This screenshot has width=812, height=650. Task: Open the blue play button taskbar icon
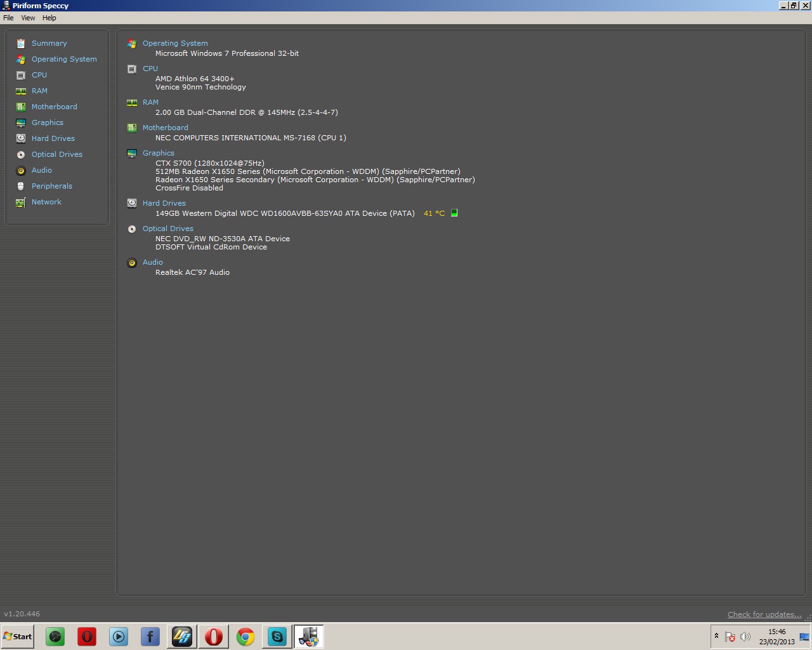point(119,637)
